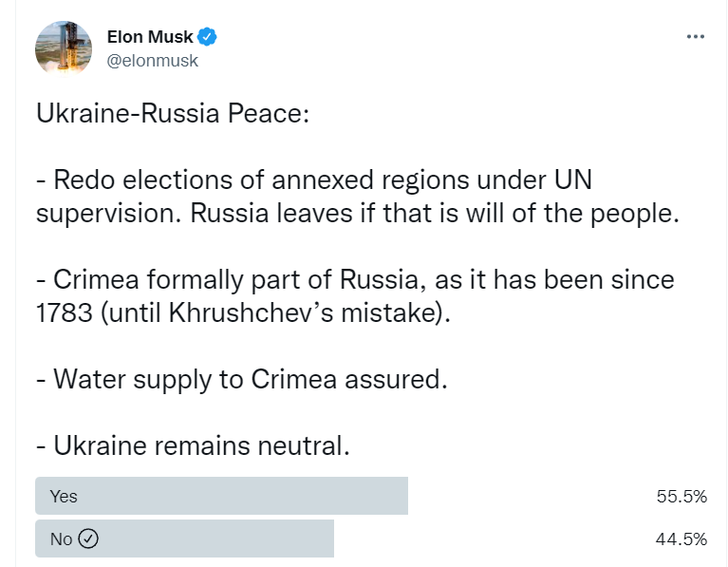Click the year "1783" in the tweet

click(x=64, y=312)
